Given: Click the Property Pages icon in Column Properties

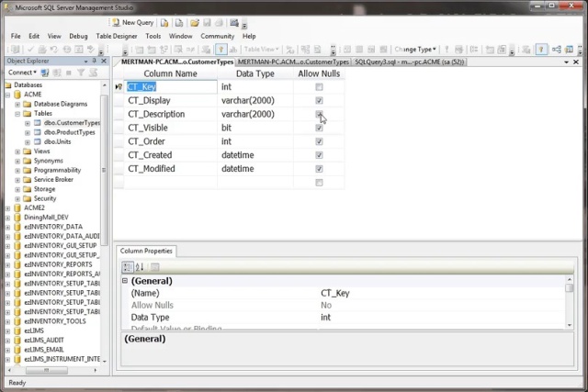Looking at the screenshot, I should [155, 267].
